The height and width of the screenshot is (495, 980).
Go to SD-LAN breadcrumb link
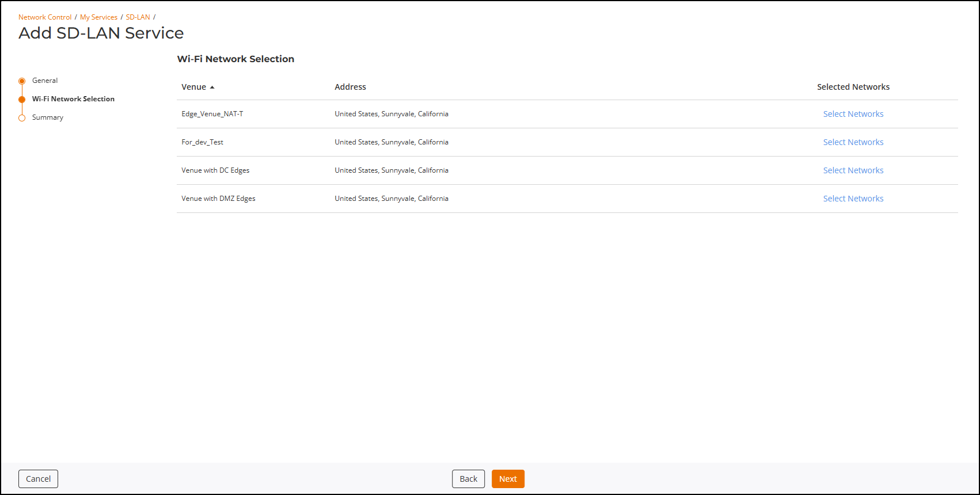138,17
